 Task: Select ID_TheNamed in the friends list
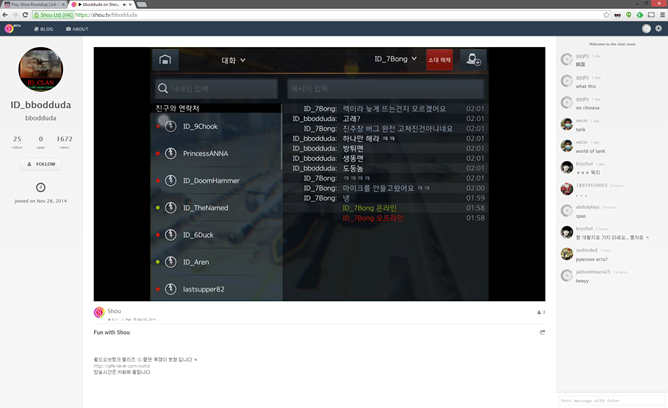click(216, 208)
